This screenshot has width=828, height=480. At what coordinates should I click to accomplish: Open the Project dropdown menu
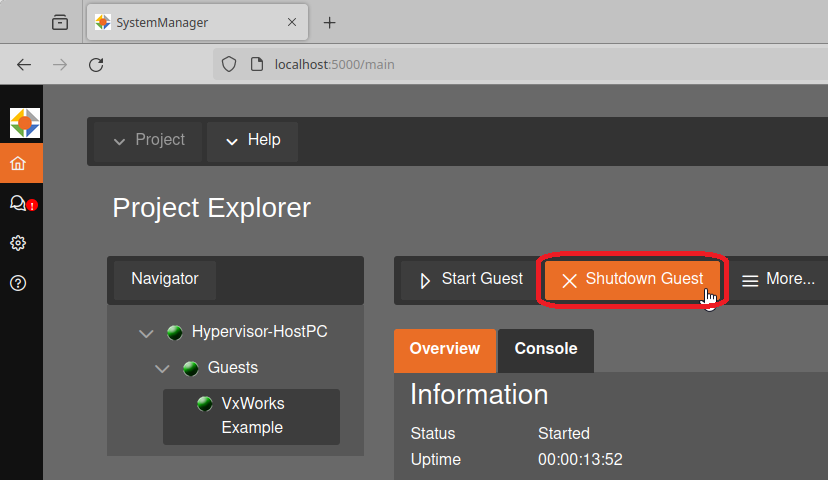coord(148,140)
